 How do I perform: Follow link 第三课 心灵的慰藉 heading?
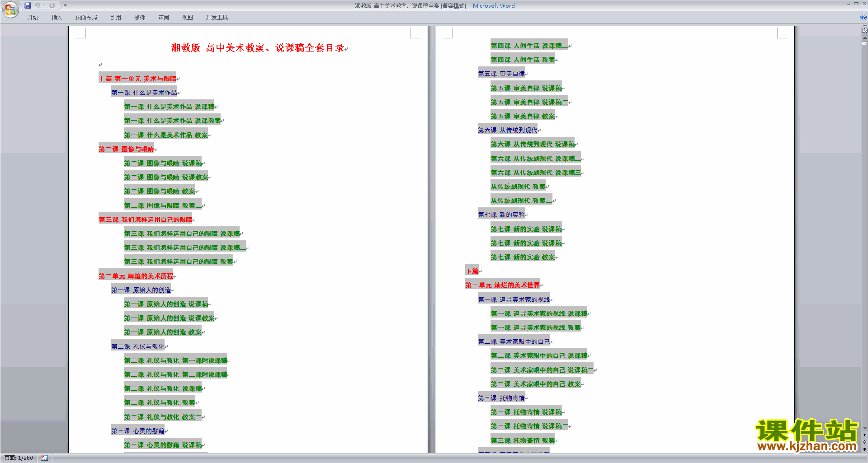tap(138, 431)
